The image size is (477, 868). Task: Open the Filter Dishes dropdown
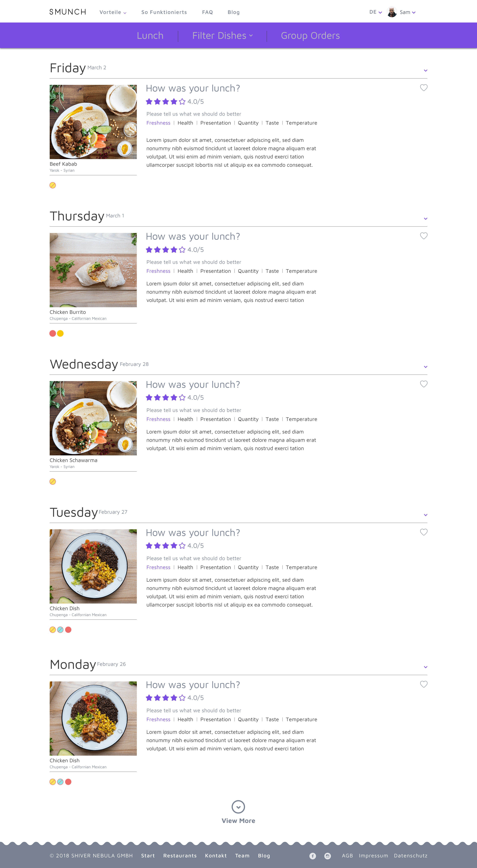pyautogui.click(x=222, y=36)
